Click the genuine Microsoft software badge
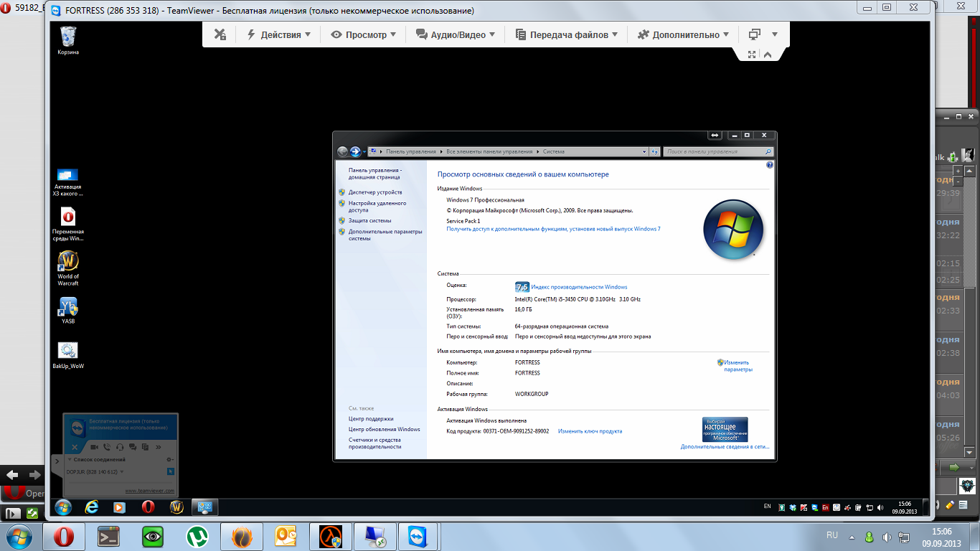Screen dimensions: 980x551 click(725, 429)
